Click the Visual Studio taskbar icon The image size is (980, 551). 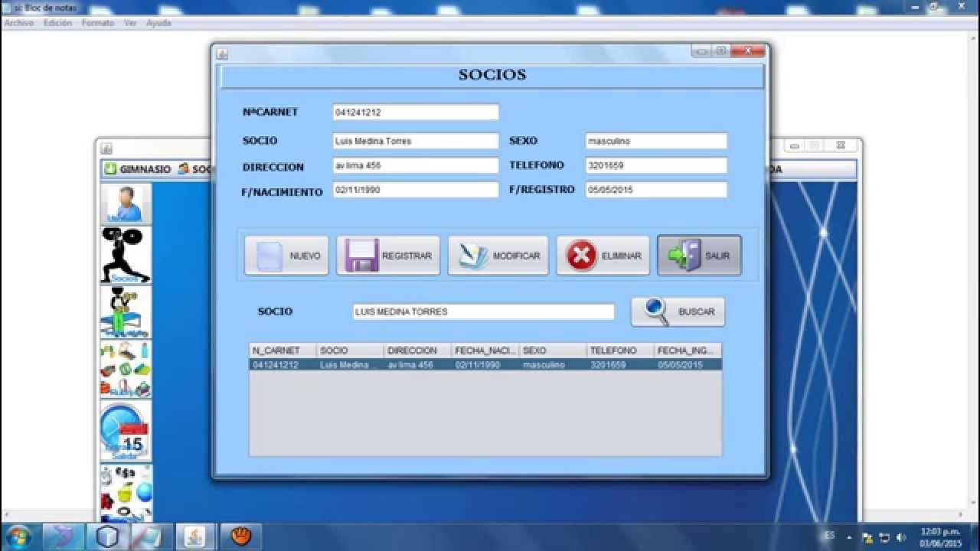(x=64, y=536)
